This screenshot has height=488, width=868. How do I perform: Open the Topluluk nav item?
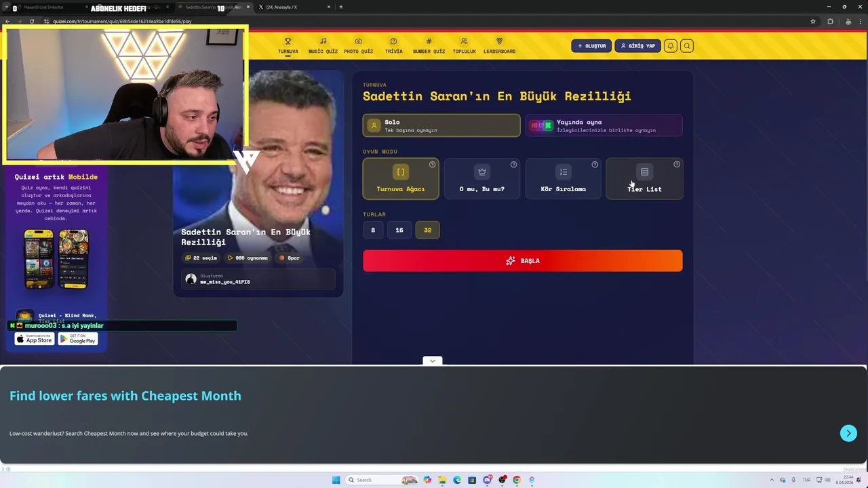(464, 45)
